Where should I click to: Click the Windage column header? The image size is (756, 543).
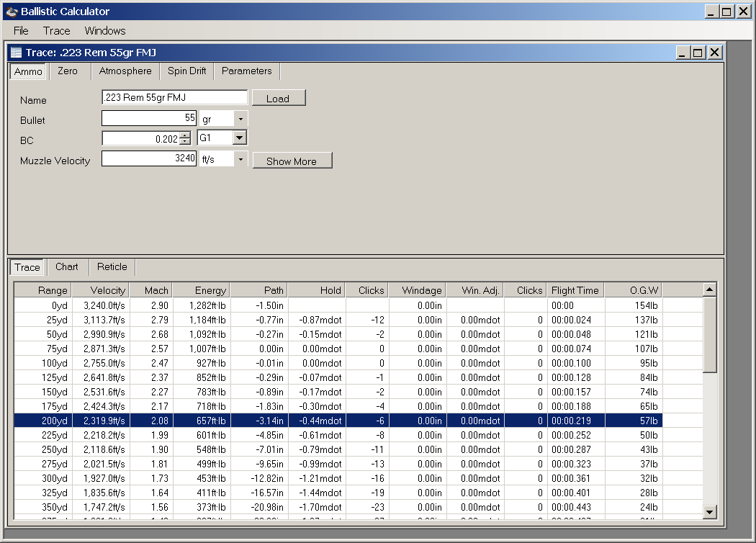coord(417,290)
